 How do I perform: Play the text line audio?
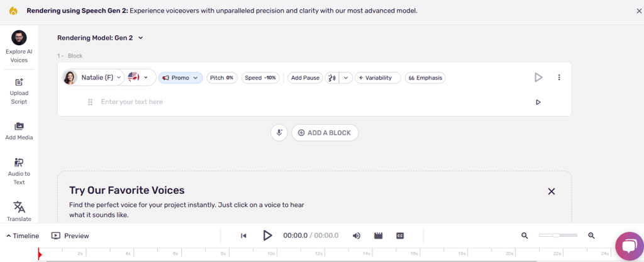538,102
